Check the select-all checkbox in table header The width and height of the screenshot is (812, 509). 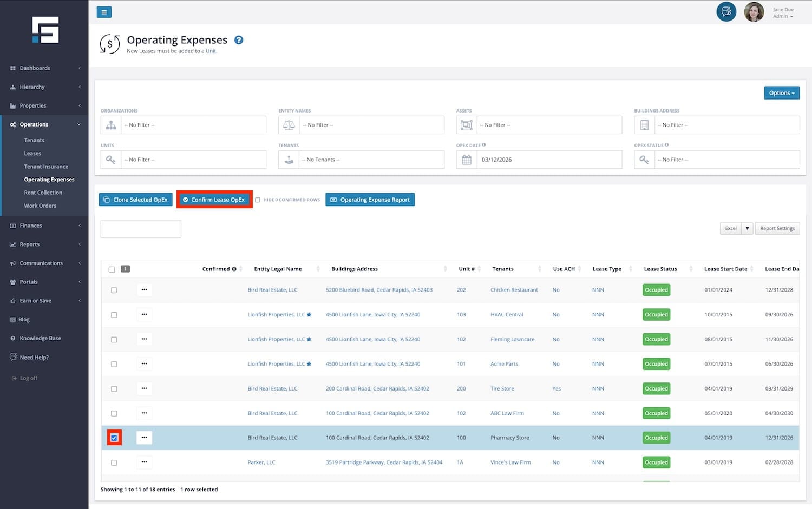(x=112, y=269)
